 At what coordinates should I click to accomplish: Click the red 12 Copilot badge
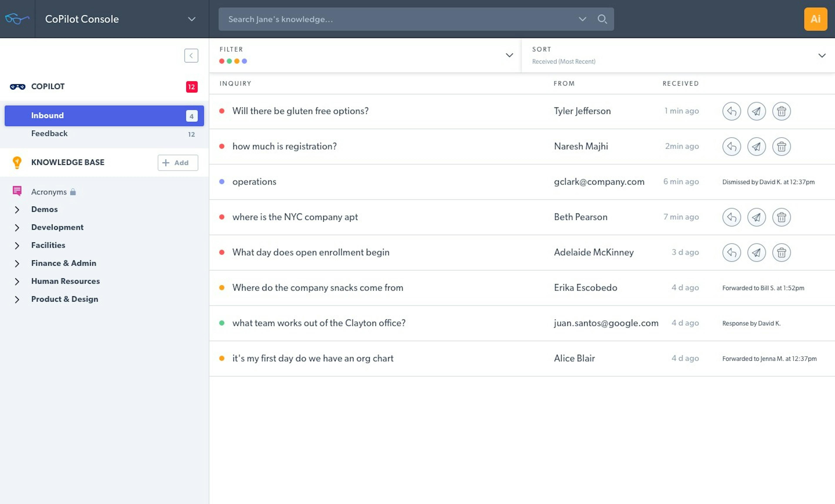(192, 87)
